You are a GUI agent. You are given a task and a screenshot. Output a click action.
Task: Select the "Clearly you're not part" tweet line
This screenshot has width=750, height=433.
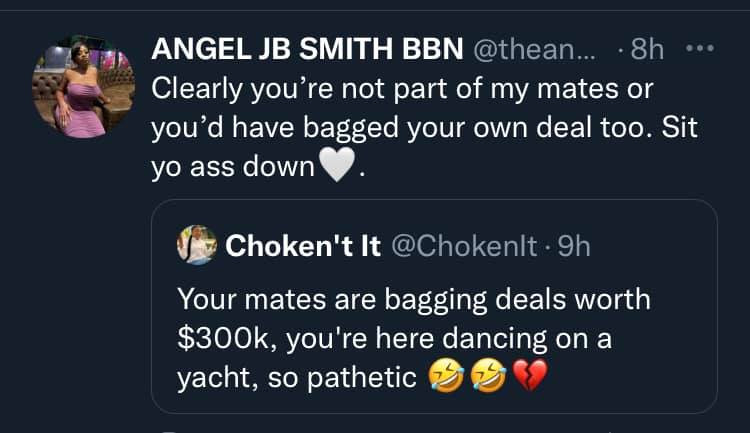pyautogui.click(x=402, y=89)
